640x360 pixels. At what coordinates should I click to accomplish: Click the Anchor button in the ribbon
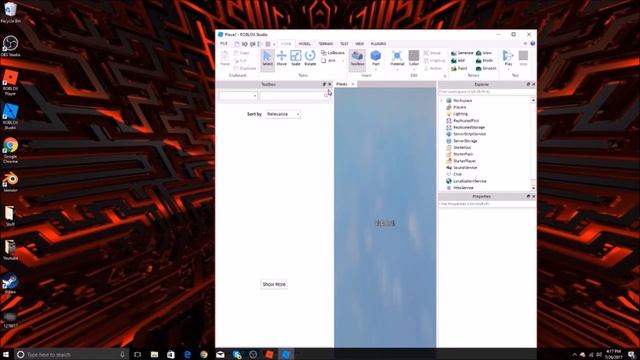pos(433,69)
